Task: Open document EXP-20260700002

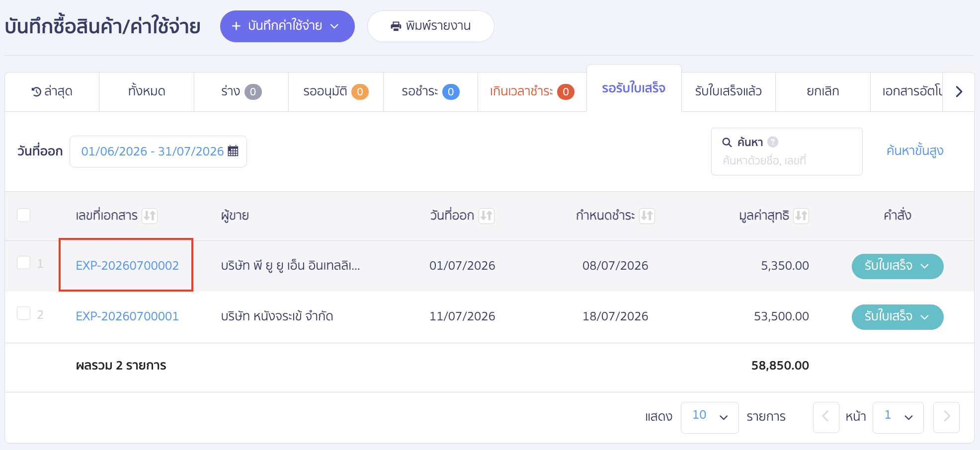Action: 127,266
